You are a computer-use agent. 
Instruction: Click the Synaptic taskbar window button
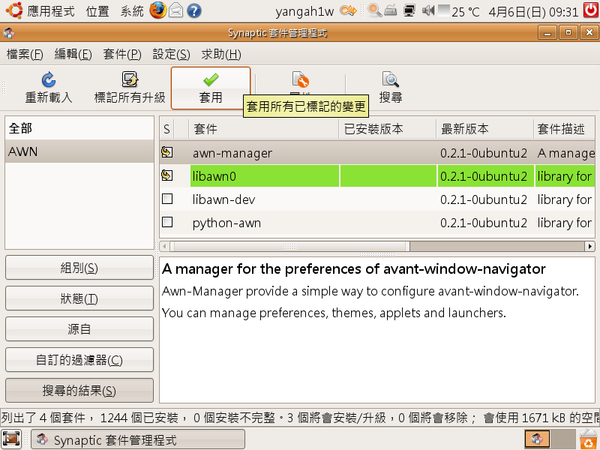pos(138,439)
